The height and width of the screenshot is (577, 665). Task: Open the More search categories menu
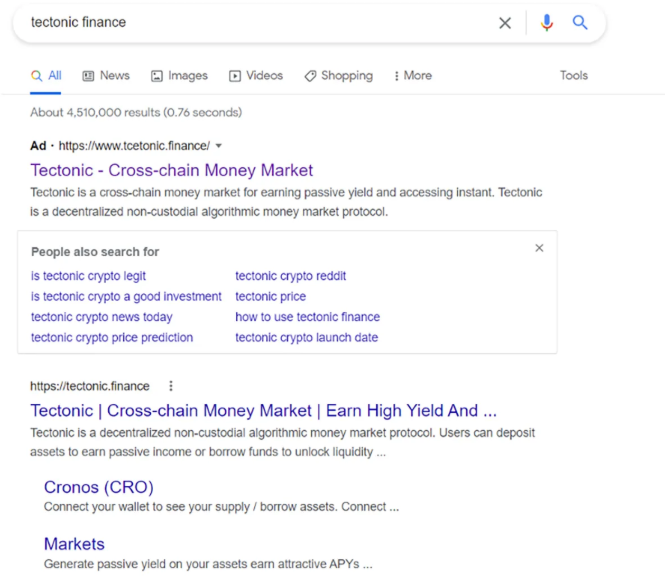pyautogui.click(x=412, y=76)
